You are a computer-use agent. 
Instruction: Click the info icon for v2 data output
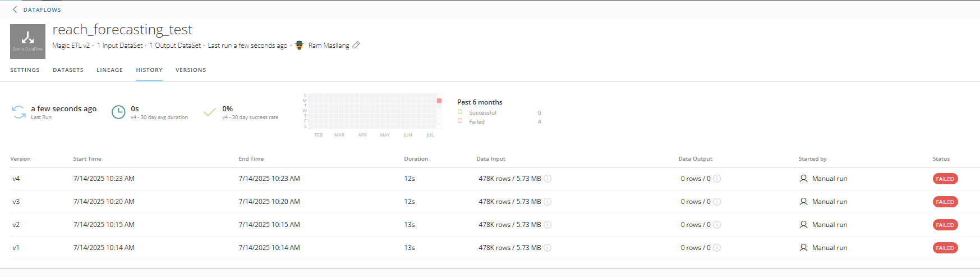[717, 225]
